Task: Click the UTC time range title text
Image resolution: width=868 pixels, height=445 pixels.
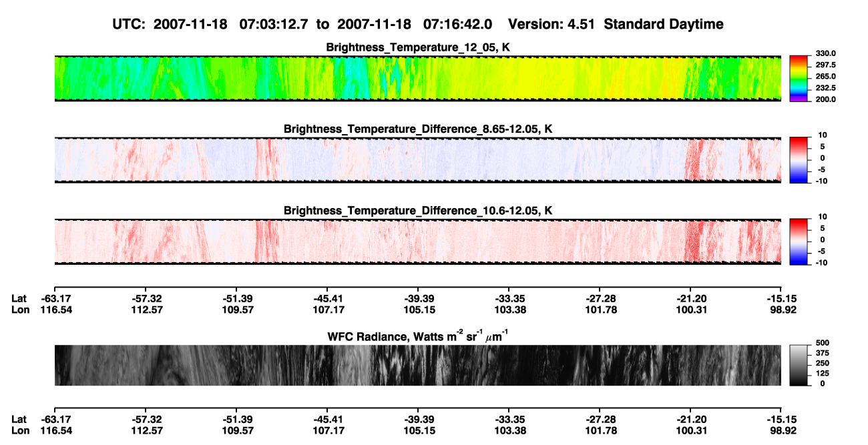Action: [302, 25]
